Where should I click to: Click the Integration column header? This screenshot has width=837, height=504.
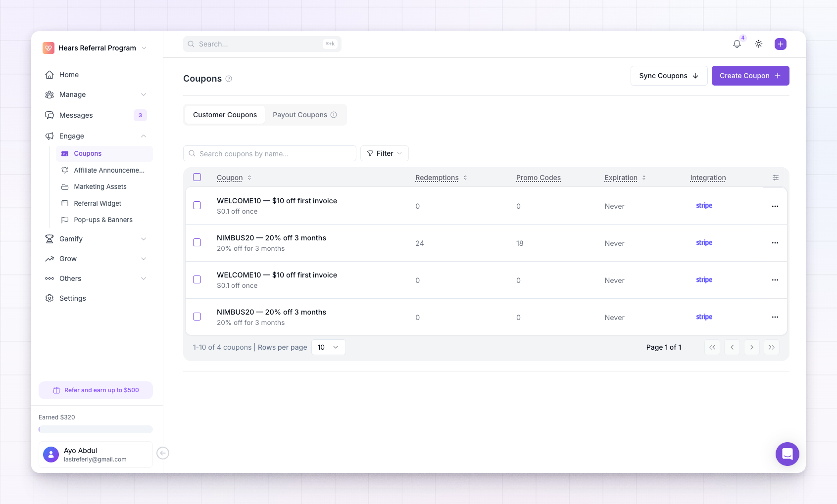click(x=708, y=178)
